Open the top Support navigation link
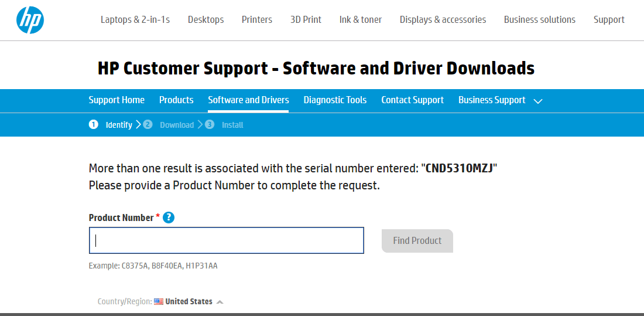The width and height of the screenshot is (644, 316). pyautogui.click(x=609, y=19)
